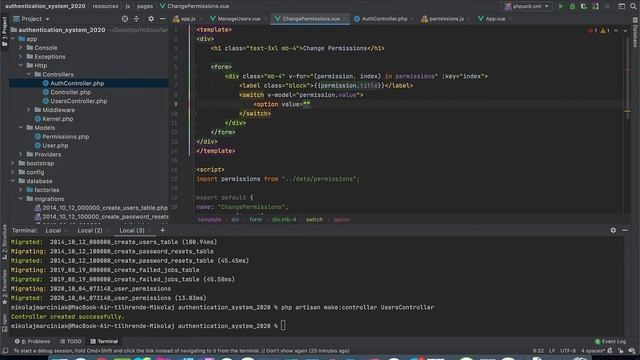Click the red error indicator in the editor
This screenshot has width=640, height=360.
pyautogui.click(x=593, y=31)
